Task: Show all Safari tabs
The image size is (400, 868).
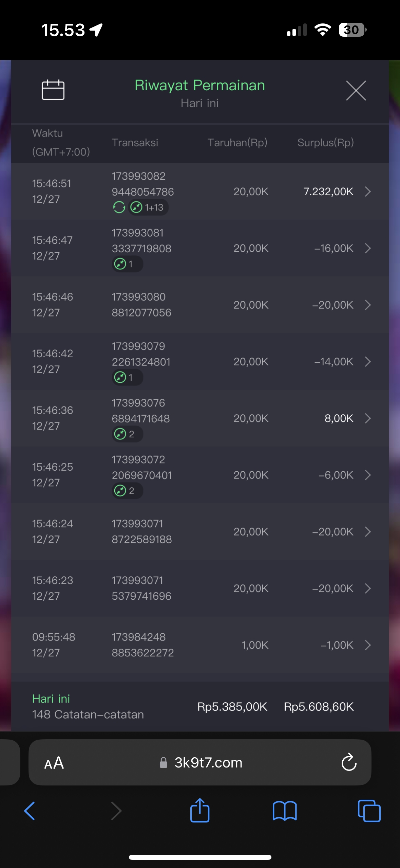Action: click(369, 811)
